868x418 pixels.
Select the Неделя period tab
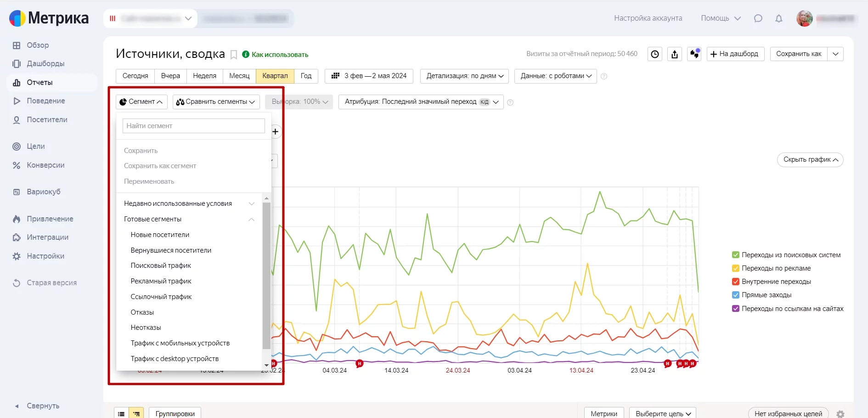pos(204,76)
